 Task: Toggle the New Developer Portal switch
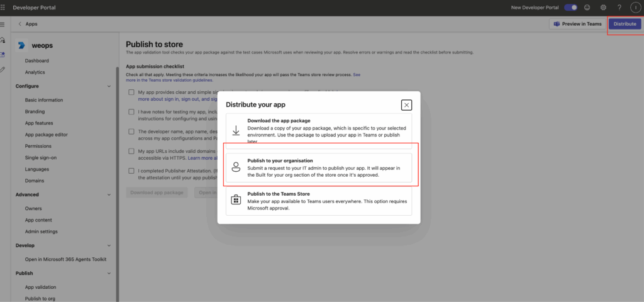570,8
